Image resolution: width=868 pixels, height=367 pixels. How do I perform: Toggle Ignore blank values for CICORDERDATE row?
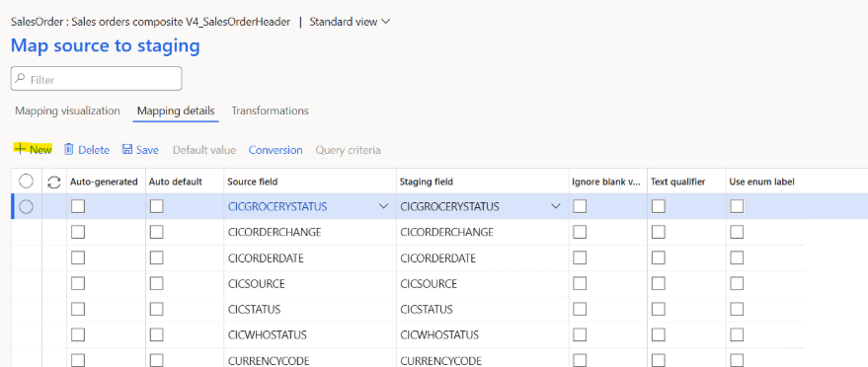580,258
